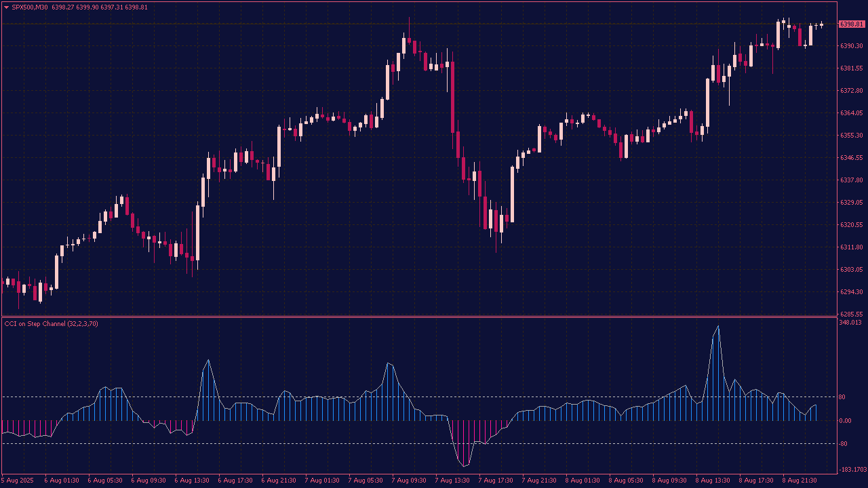Click the current price tag 6398.81

852,24
